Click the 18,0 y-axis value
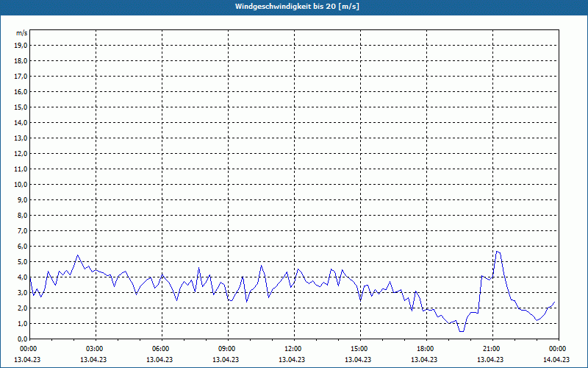588x368 pixels. [21, 61]
